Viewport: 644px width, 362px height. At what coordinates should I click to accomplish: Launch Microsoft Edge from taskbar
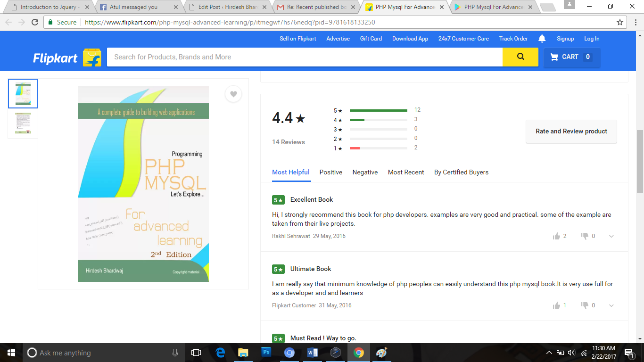(x=220, y=353)
